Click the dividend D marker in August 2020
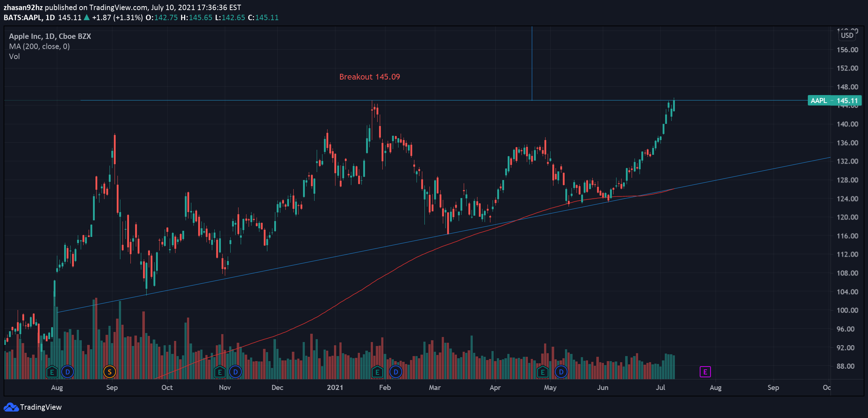Screen dimensions: 868x418 pyautogui.click(x=67, y=372)
